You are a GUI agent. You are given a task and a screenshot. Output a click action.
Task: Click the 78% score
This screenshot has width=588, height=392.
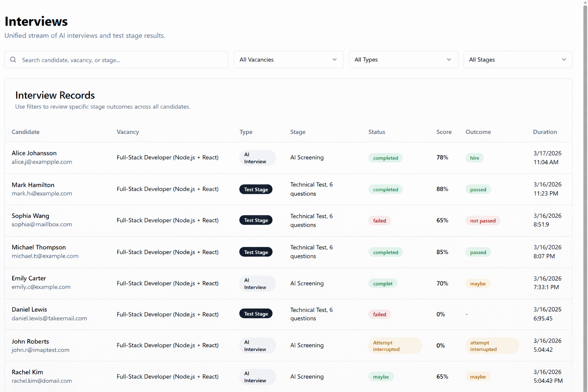pyautogui.click(x=442, y=157)
